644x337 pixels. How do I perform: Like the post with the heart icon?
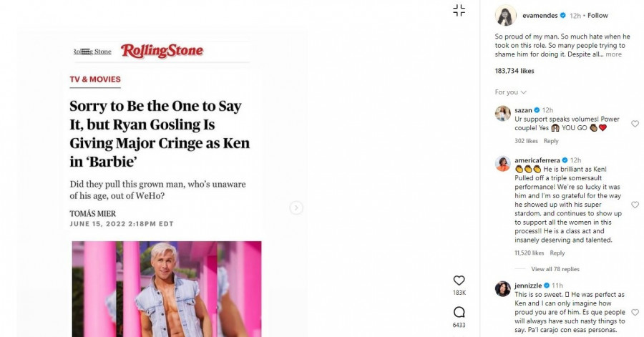click(x=459, y=280)
